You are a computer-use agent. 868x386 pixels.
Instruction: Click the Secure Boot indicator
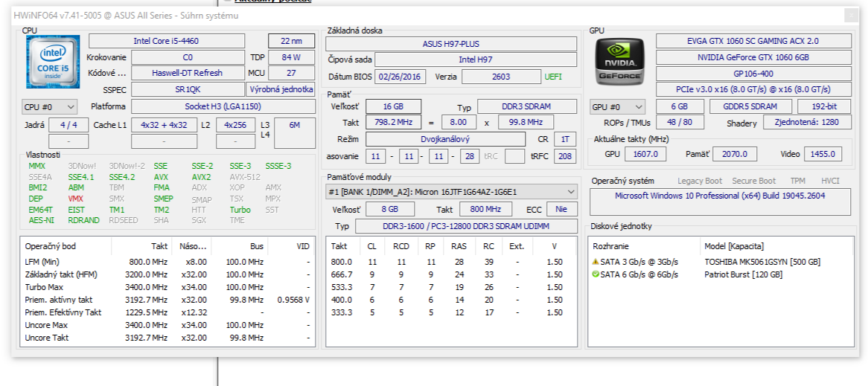coord(754,181)
